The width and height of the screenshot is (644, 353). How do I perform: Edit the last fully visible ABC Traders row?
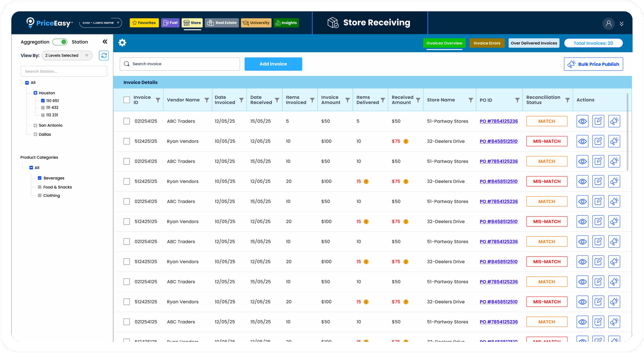click(598, 322)
